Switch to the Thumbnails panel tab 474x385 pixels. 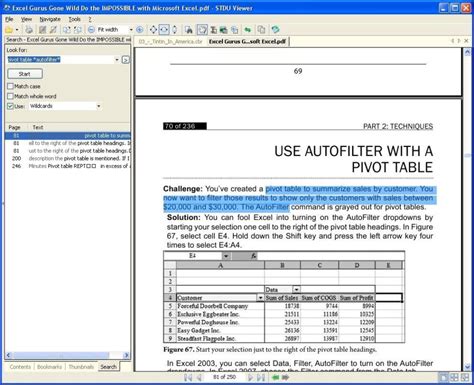coord(81,367)
